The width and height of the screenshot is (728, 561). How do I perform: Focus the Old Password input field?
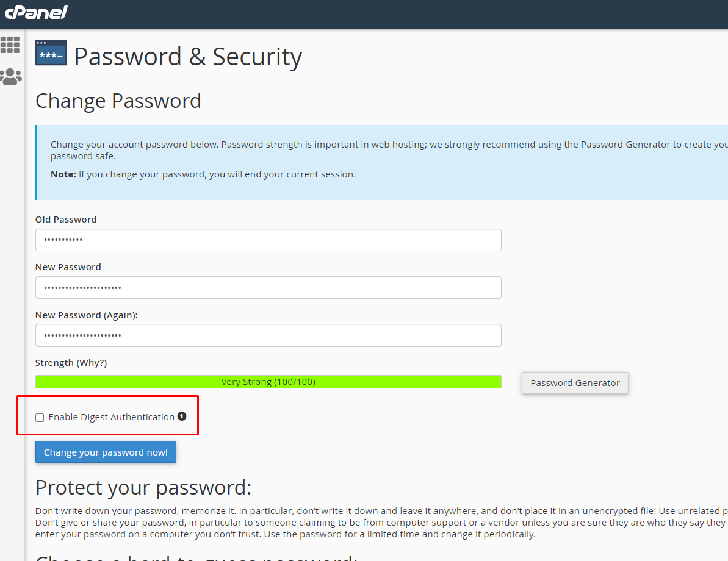(268, 240)
